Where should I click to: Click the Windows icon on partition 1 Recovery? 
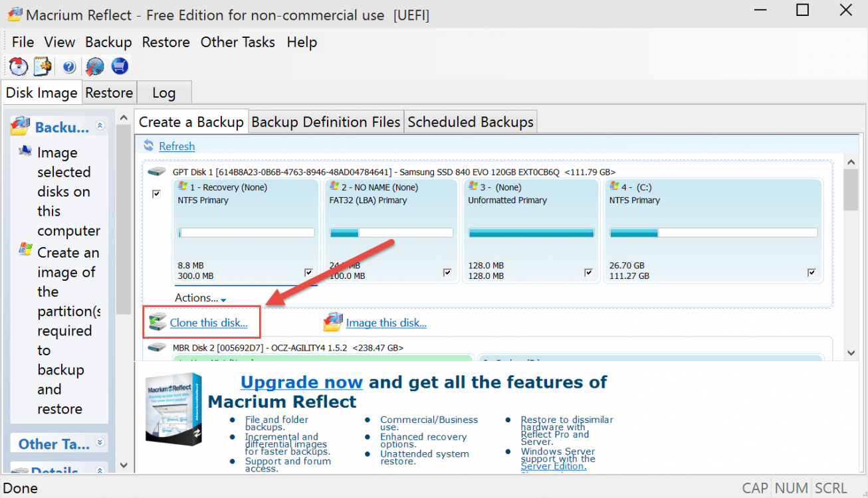coord(182,187)
